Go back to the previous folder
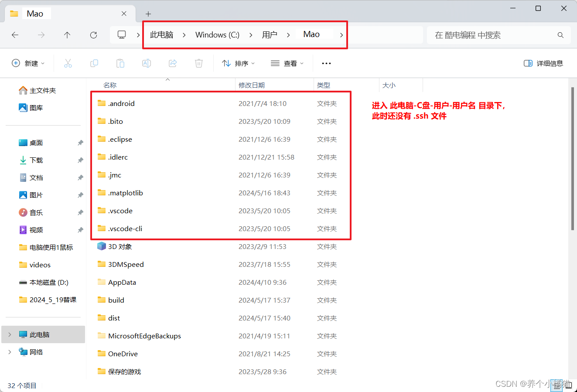Screen dimensions: 577x392 15,35
